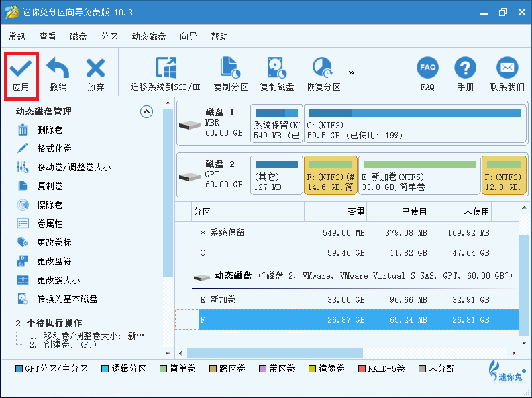532x398 pixels.
Task: Click the Contact Us (联系我们) envelope icon
Action: pos(507,68)
